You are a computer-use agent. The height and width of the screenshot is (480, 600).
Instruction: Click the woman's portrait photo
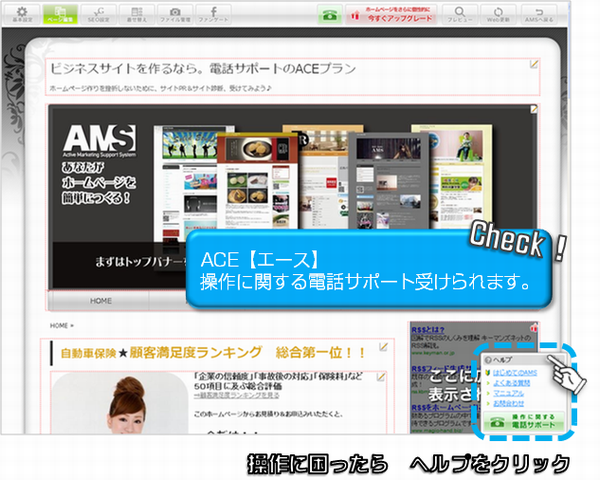pos(120,403)
